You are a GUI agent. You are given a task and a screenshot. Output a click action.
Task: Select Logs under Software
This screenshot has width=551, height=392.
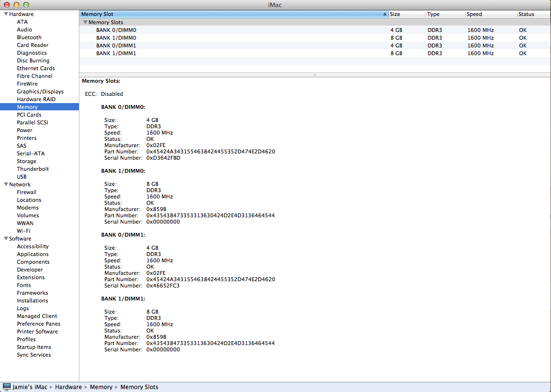23,308
